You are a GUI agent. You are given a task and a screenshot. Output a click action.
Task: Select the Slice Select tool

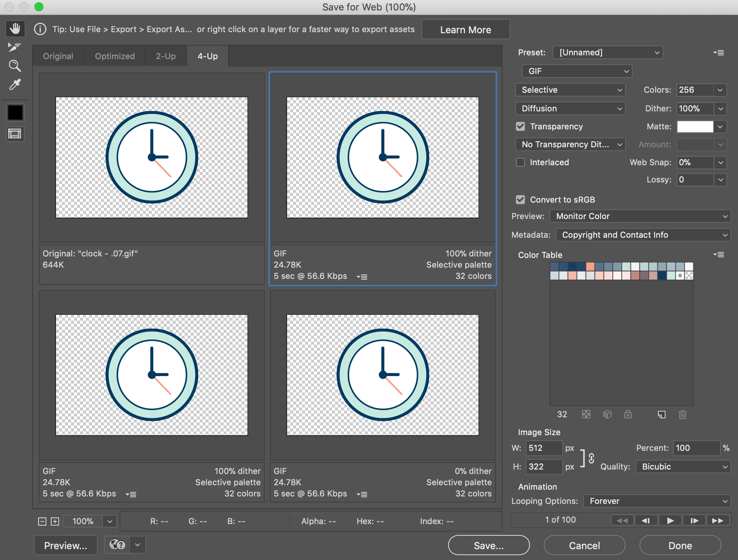(14, 47)
